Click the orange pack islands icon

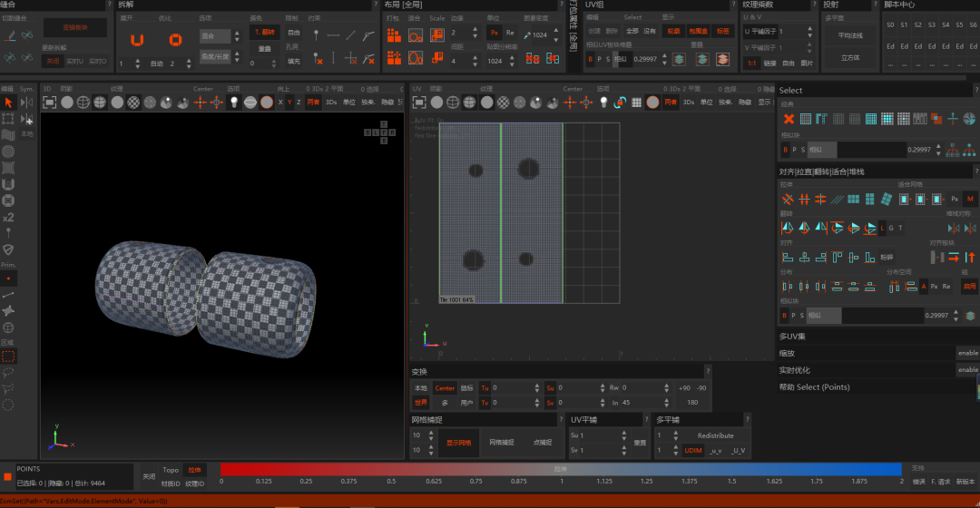click(x=394, y=35)
